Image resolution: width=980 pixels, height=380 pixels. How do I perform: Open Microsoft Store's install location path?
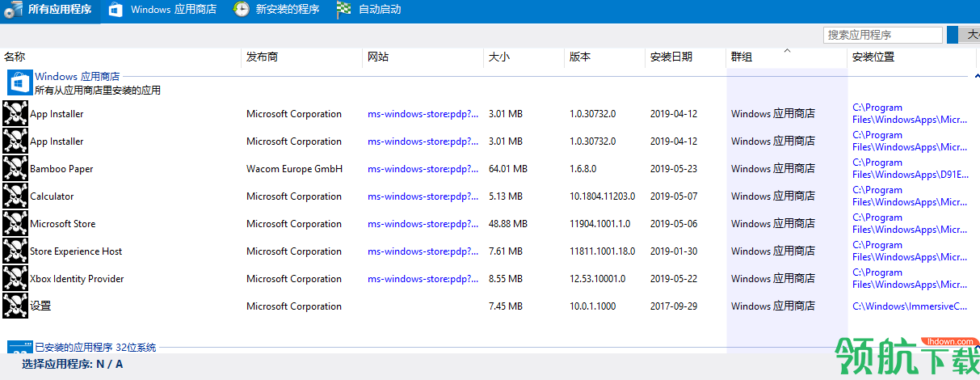(x=910, y=224)
